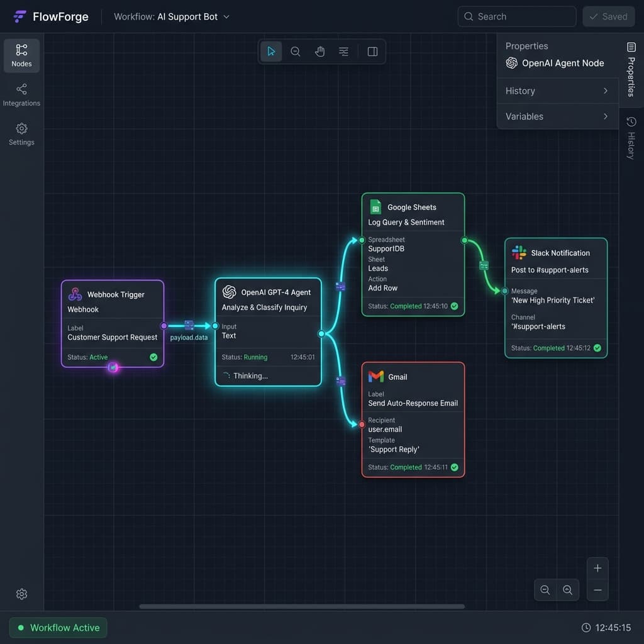Screen dimensions: 644x644
Task: Click the Google Sheets node's output port
Action: pos(464,240)
